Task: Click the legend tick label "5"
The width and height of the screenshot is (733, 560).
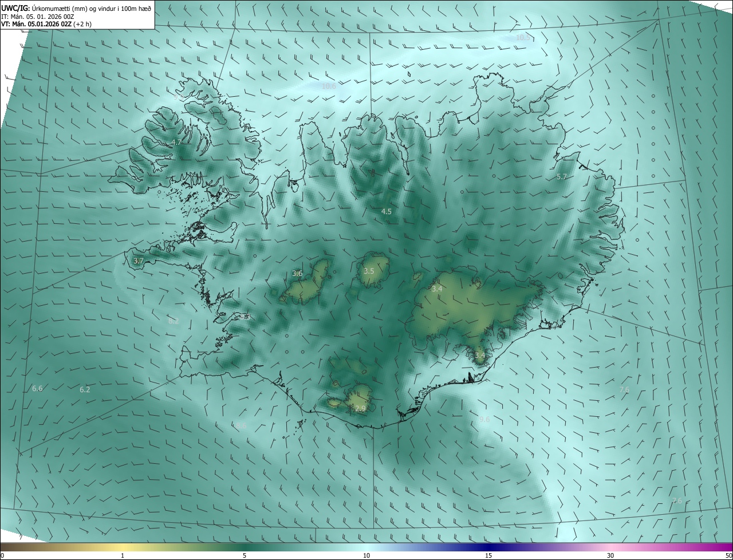Action: 245,555
